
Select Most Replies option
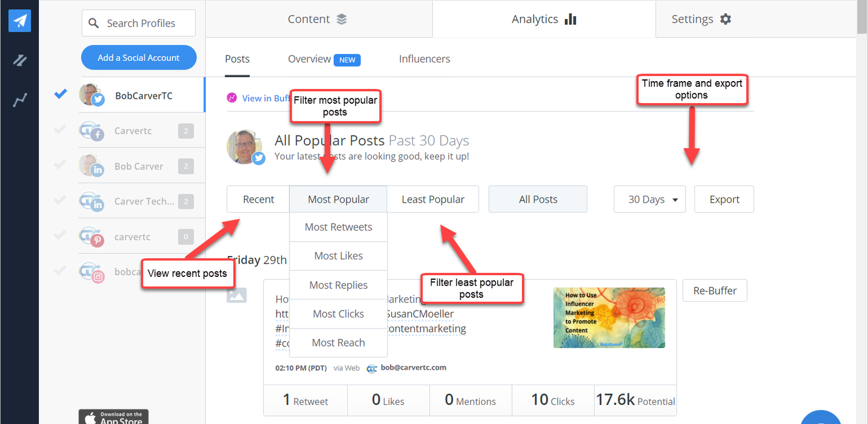point(339,285)
